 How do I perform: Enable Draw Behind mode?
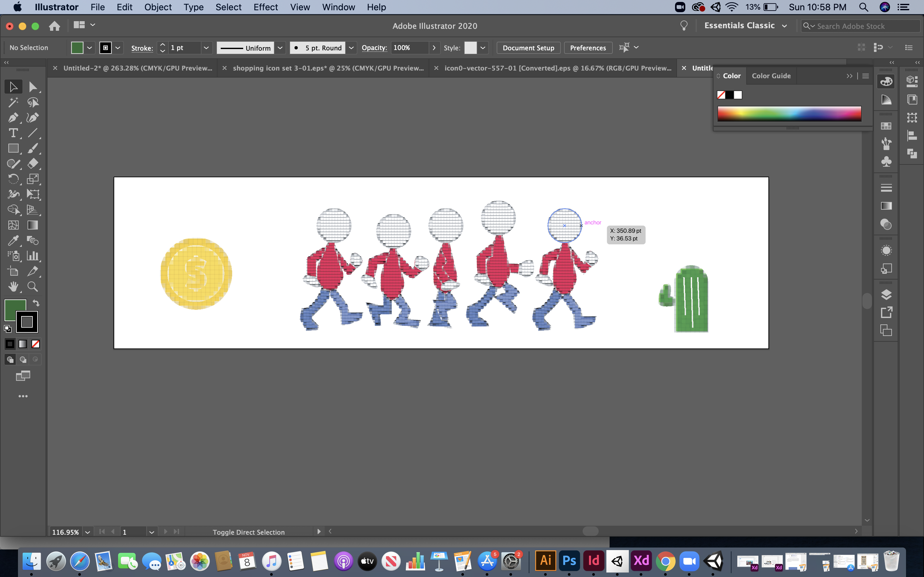pos(23,359)
